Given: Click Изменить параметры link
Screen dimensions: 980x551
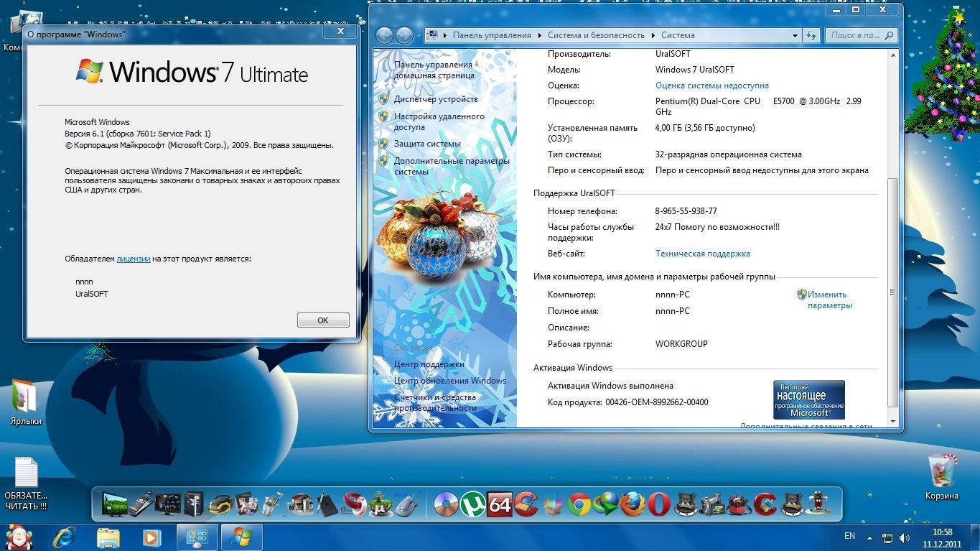Looking at the screenshot, I should [829, 300].
